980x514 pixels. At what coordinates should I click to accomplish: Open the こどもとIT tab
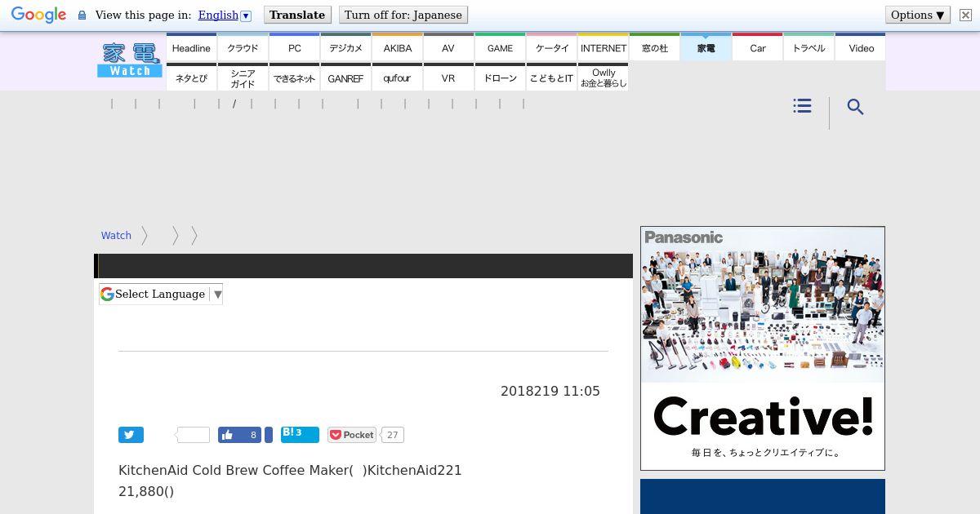551,78
